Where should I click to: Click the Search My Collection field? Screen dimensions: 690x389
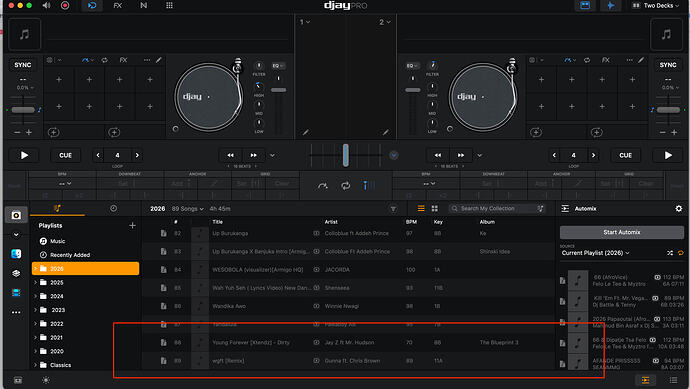[x=497, y=209]
